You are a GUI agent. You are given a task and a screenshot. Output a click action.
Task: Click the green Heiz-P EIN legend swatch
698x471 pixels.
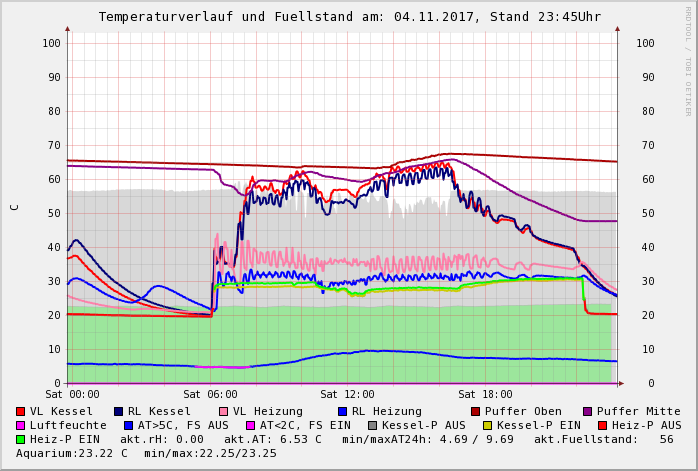(x=21, y=439)
